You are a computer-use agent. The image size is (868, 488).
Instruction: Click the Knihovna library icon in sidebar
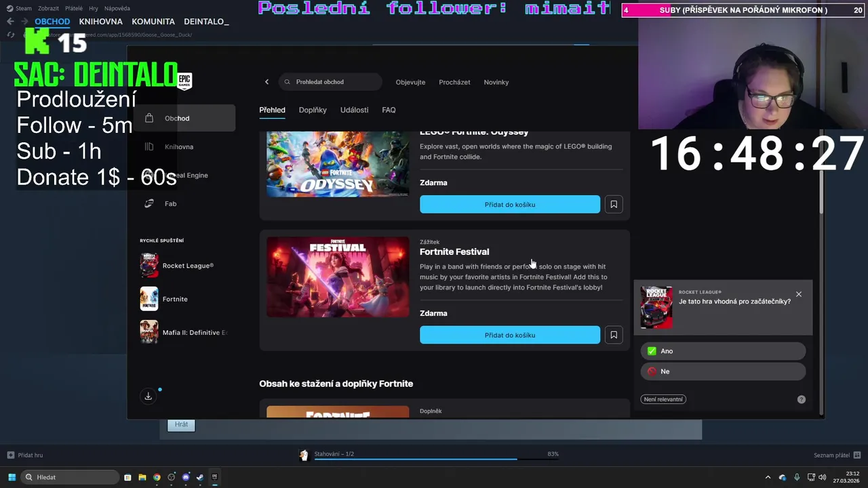point(149,146)
